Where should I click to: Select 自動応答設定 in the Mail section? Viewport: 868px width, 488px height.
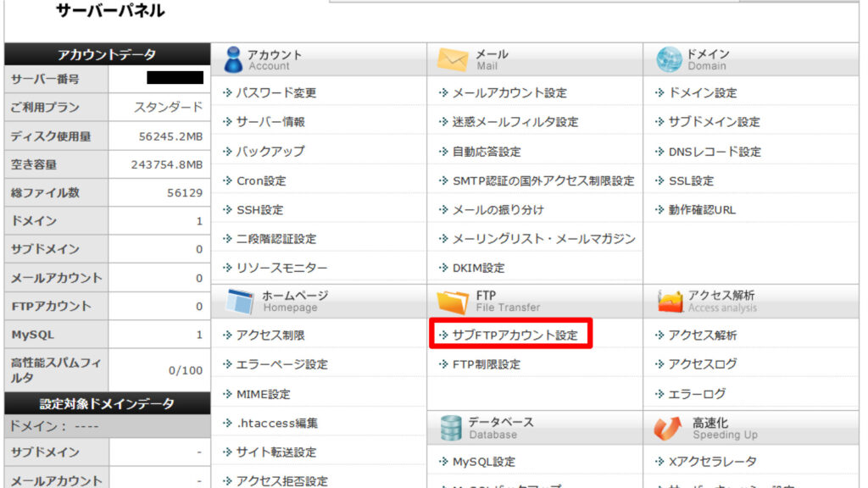click(x=487, y=151)
